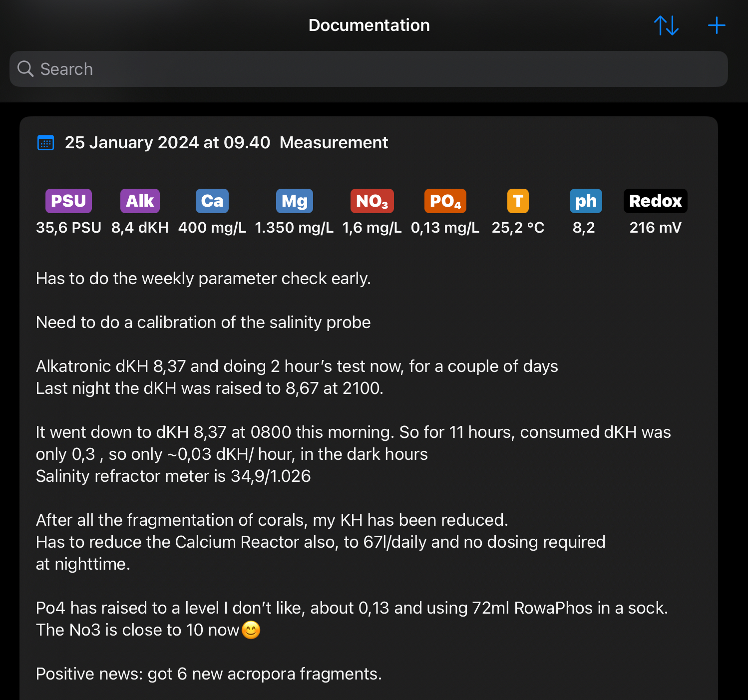Tap the Mg magnesium badge
Image resolution: width=748 pixels, height=700 pixels.
click(x=294, y=201)
